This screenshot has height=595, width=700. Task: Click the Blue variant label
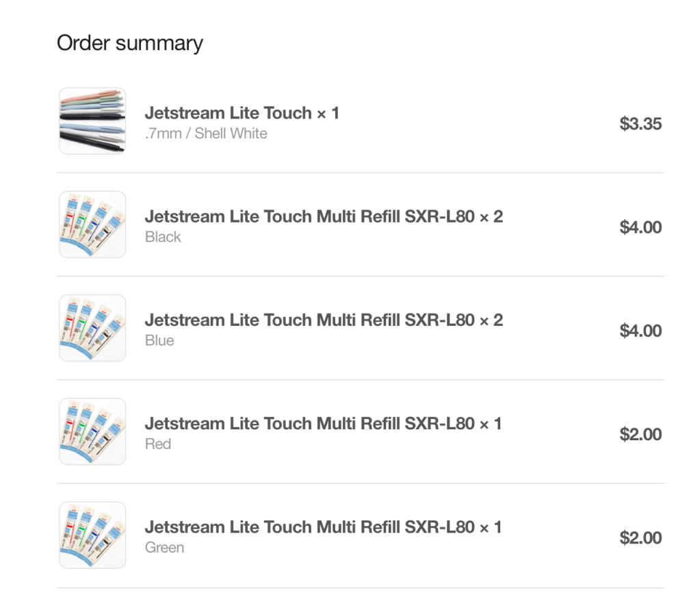pos(159,340)
